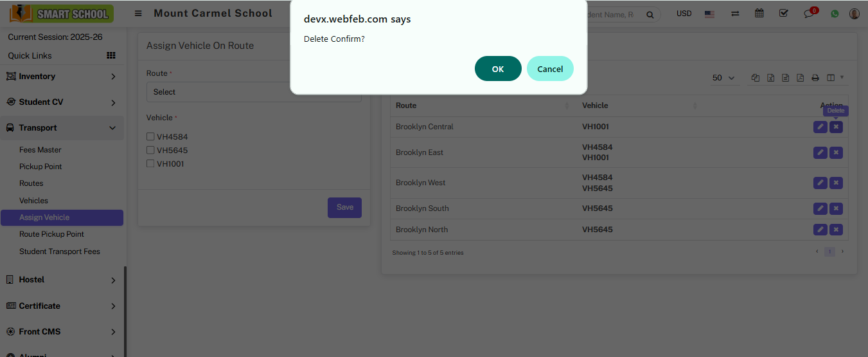Click OK in the delete confirm dialog
The height and width of the screenshot is (357, 868).
click(498, 69)
